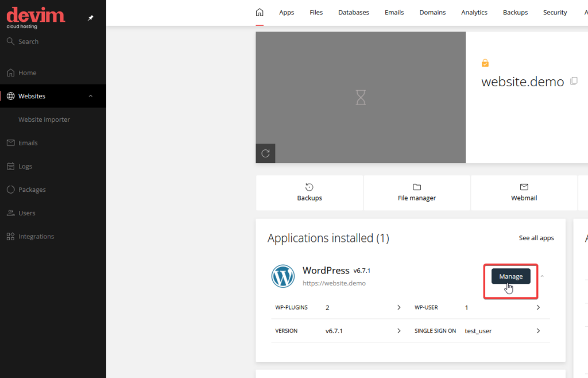Open Webmail from the quick actions
Image resolution: width=588 pixels, height=378 pixels.
point(524,187)
